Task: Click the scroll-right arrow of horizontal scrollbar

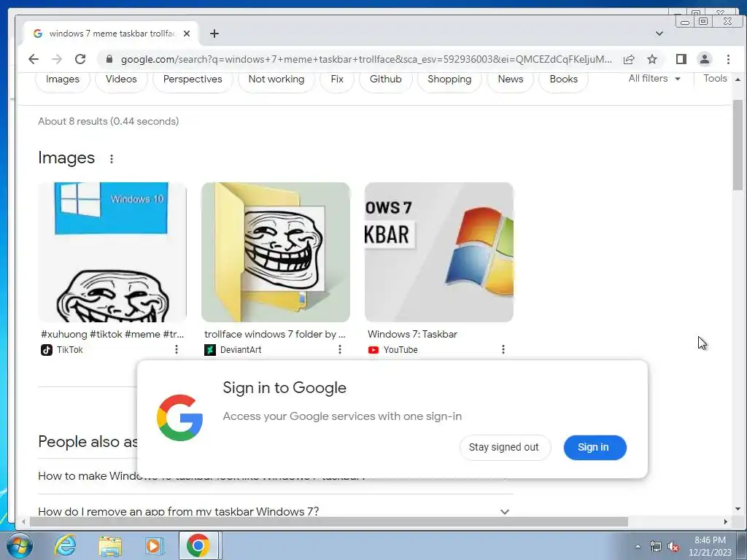Action: click(x=726, y=522)
